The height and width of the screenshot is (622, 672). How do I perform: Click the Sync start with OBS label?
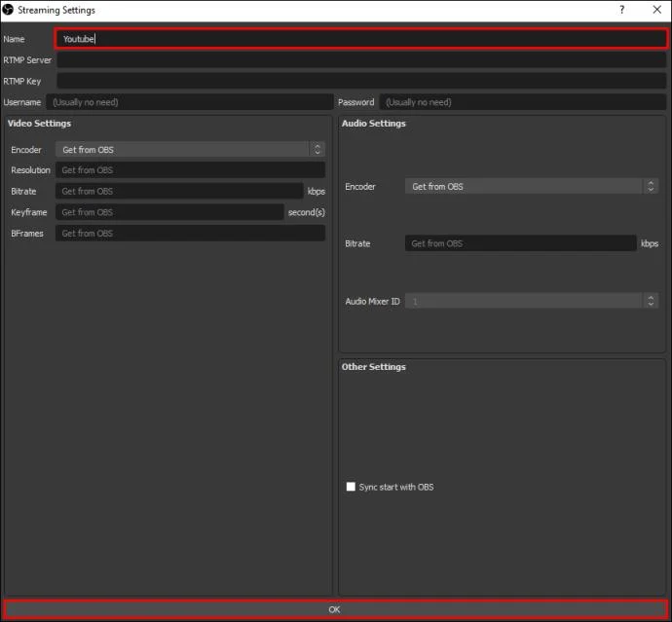tap(396, 487)
